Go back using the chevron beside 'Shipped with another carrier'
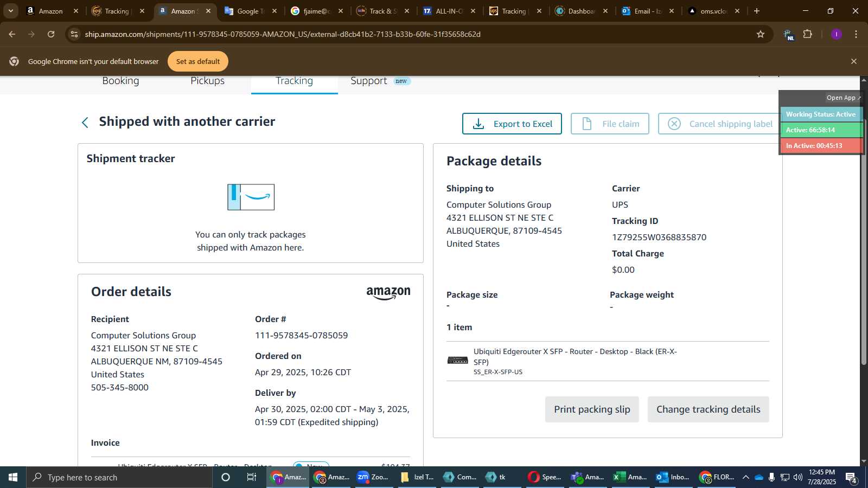Viewport: 868px width, 488px height. [x=85, y=123]
